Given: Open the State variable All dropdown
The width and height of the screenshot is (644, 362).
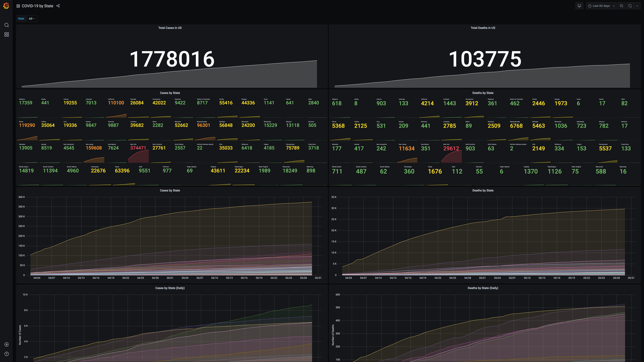Looking at the screenshot, I should pyautogui.click(x=32, y=19).
